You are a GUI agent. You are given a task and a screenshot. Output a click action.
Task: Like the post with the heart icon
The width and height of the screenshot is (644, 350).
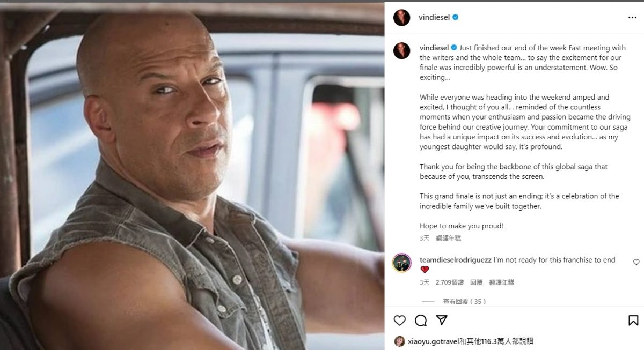[x=400, y=321]
